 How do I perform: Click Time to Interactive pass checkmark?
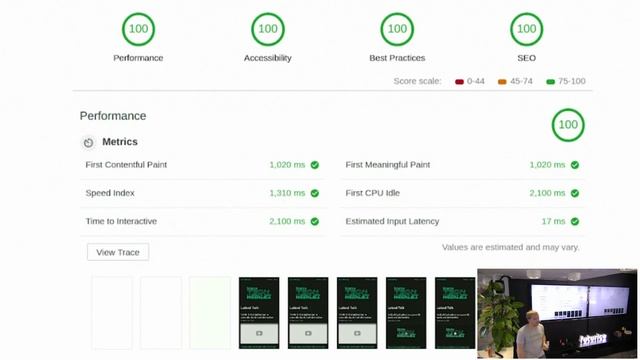coord(315,221)
